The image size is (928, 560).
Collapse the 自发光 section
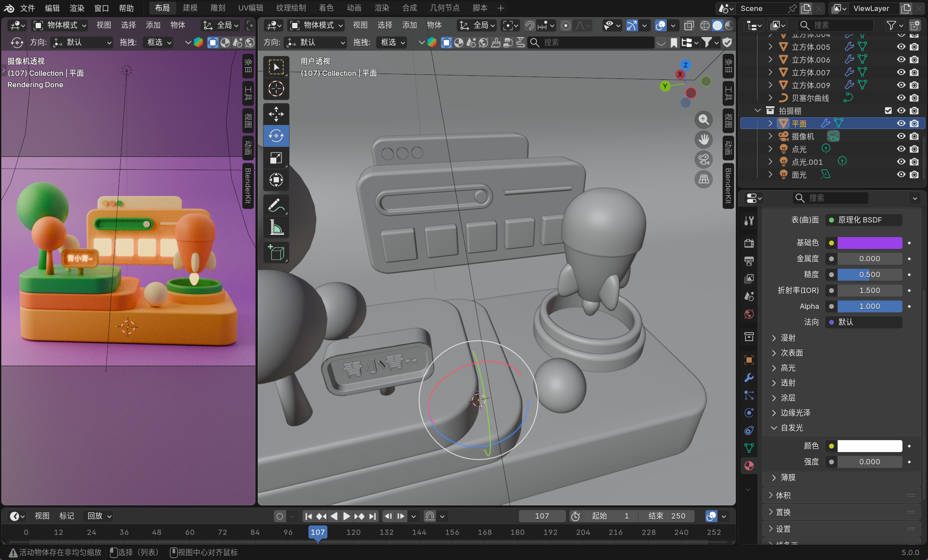791,428
